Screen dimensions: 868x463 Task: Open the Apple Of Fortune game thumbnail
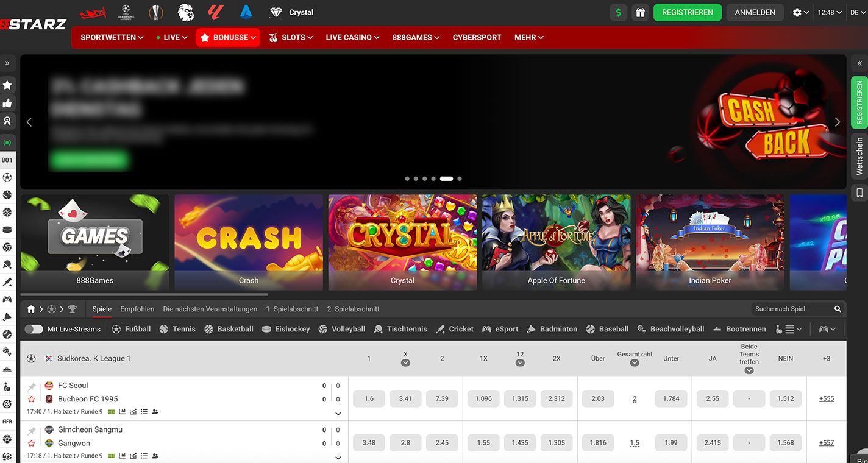point(556,242)
